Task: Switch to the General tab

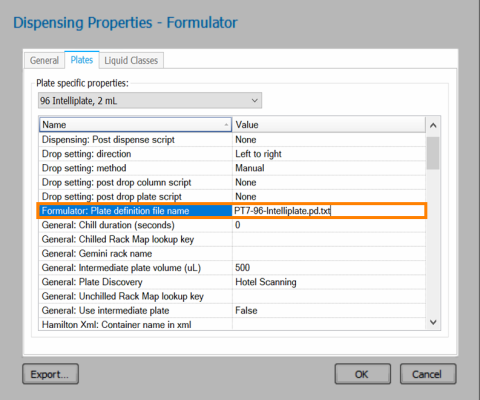Action: coord(44,60)
